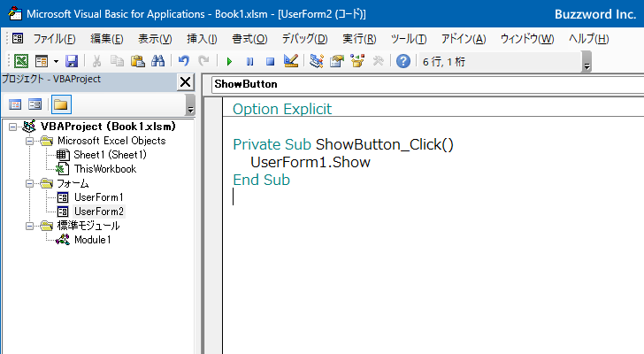Select Module1 in project tree
644x354 pixels.
(92, 240)
